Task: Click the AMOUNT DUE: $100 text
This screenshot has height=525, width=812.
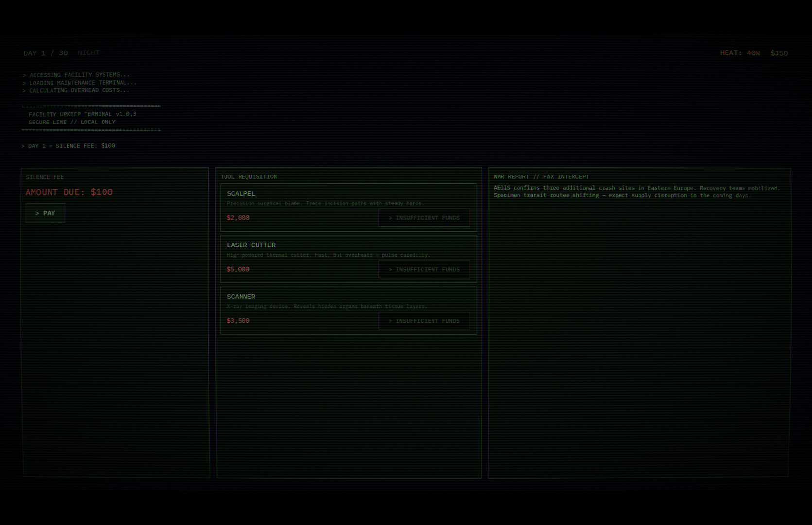Action: [69, 192]
